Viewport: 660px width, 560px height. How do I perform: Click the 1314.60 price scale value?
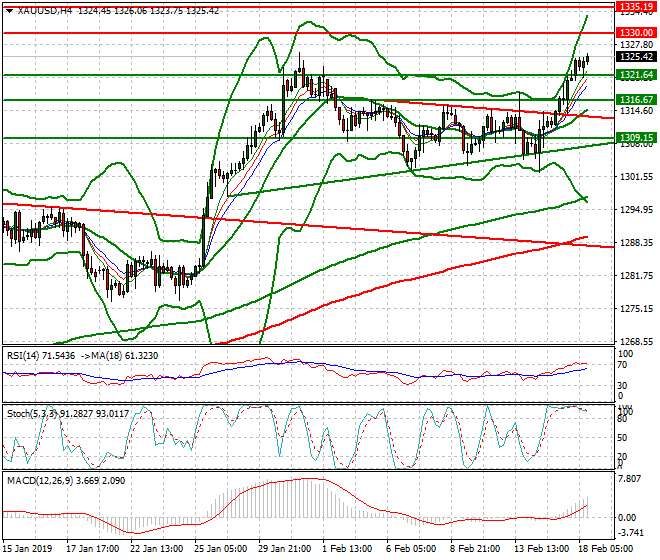pos(637,111)
